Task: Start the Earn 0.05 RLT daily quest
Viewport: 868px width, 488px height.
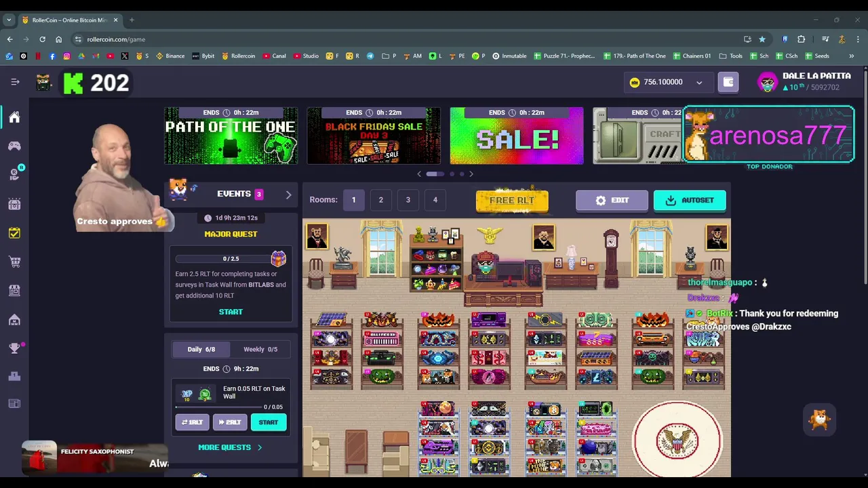Action: 268,422
